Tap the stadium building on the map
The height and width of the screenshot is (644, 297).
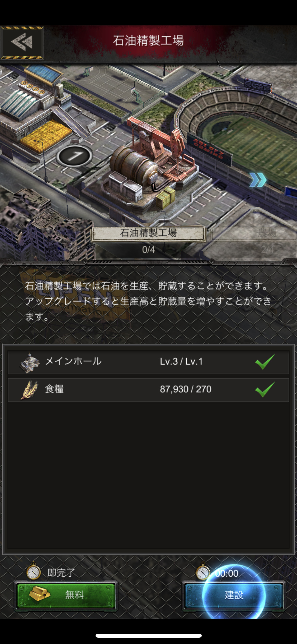238,132
